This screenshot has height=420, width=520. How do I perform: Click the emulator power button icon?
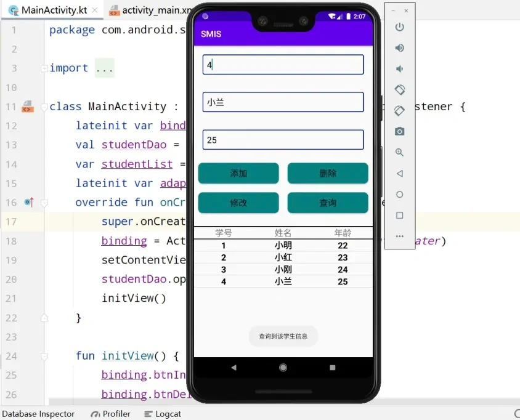point(399,27)
